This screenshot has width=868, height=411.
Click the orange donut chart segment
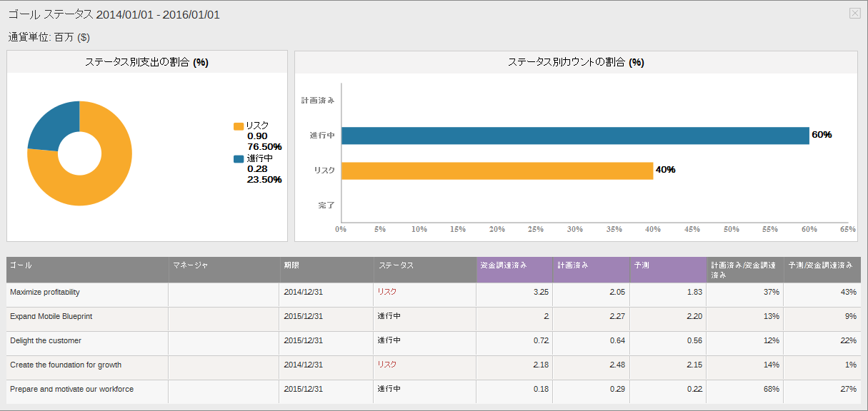coord(107,178)
